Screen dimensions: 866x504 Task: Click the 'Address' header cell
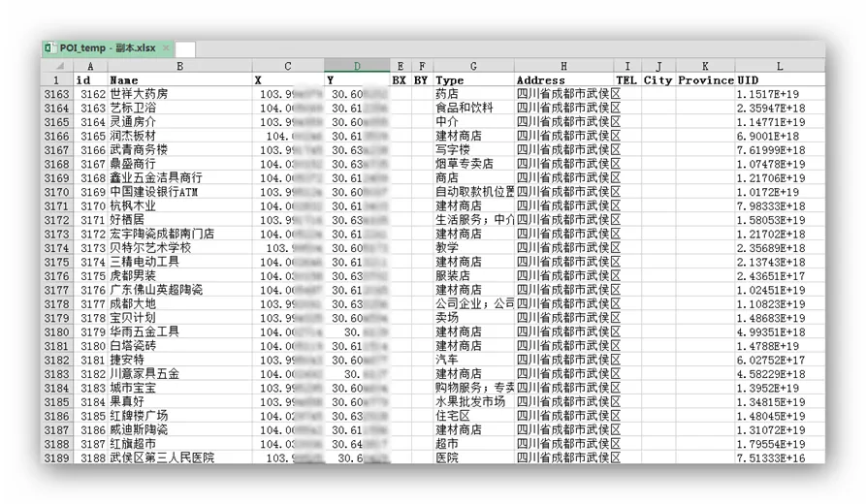click(563, 80)
